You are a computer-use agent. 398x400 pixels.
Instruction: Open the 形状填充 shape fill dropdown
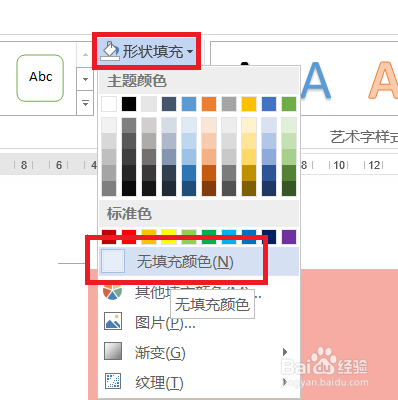pos(146,51)
